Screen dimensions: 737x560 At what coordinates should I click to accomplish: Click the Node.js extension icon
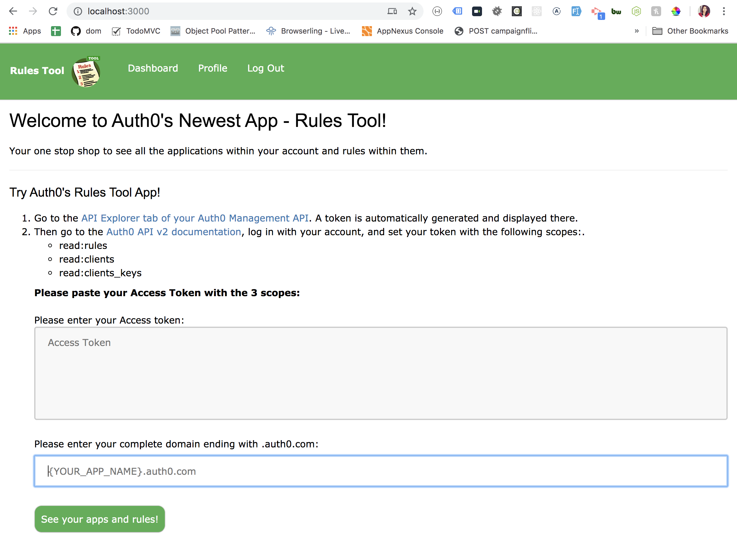[x=636, y=11]
